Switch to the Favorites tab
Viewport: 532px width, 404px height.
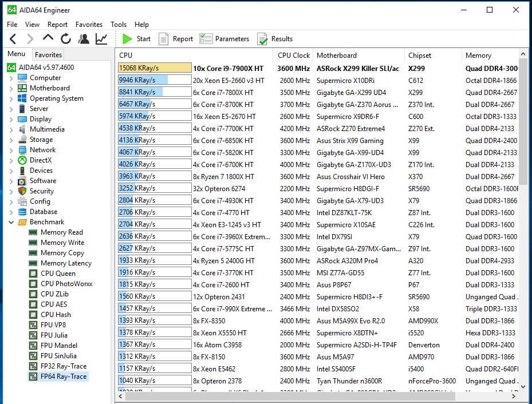pyautogui.click(x=48, y=54)
